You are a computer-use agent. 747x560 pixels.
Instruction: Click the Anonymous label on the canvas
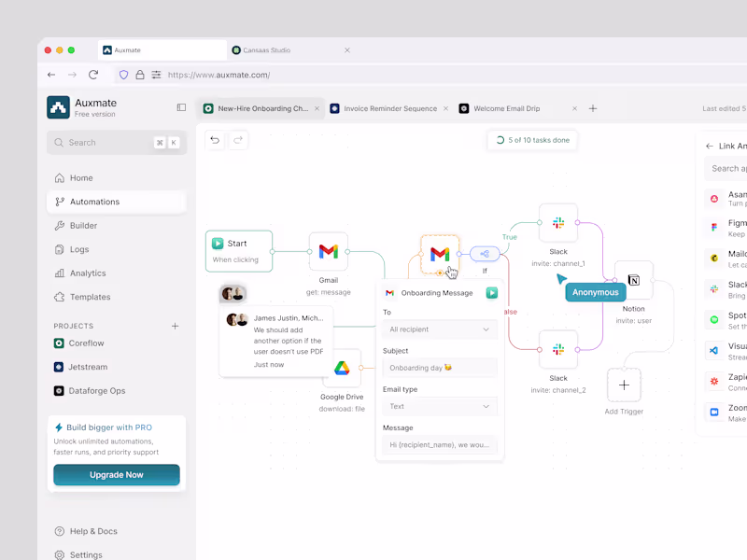(594, 291)
